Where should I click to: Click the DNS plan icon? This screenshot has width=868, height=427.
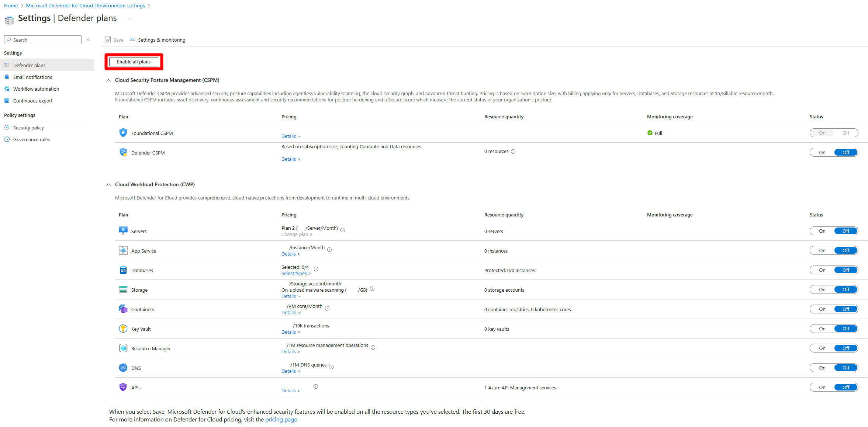[x=123, y=368]
